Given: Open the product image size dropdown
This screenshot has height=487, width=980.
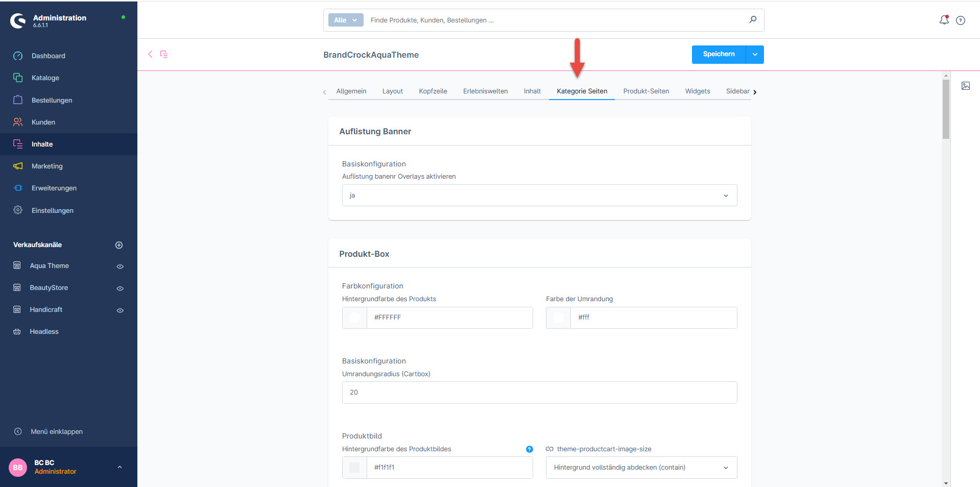Looking at the screenshot, I should [x=641, y=468].
